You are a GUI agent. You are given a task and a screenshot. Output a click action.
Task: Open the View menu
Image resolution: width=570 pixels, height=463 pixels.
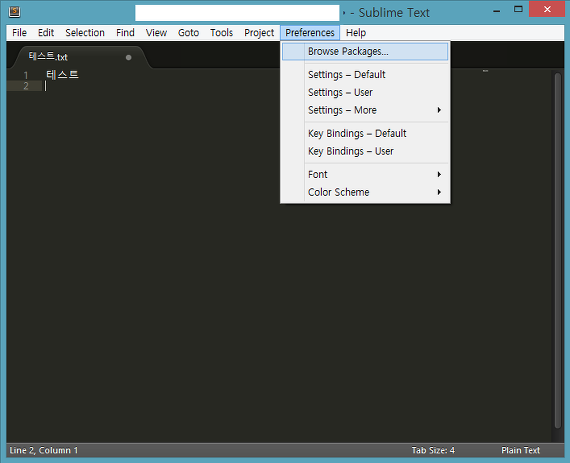156,33
